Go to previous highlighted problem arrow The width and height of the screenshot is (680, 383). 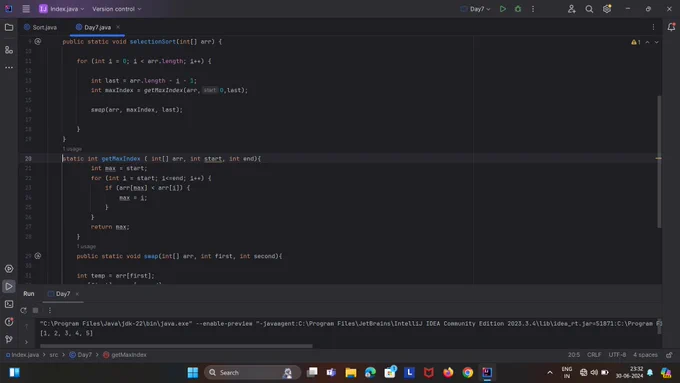tap(647, 42)
